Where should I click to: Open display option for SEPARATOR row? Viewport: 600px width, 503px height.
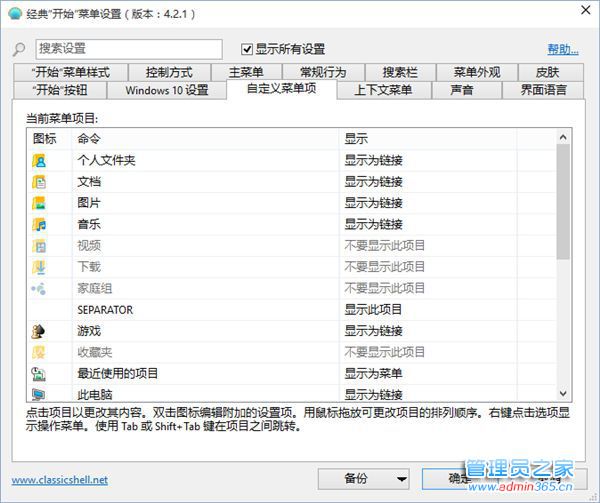point(373,309)
